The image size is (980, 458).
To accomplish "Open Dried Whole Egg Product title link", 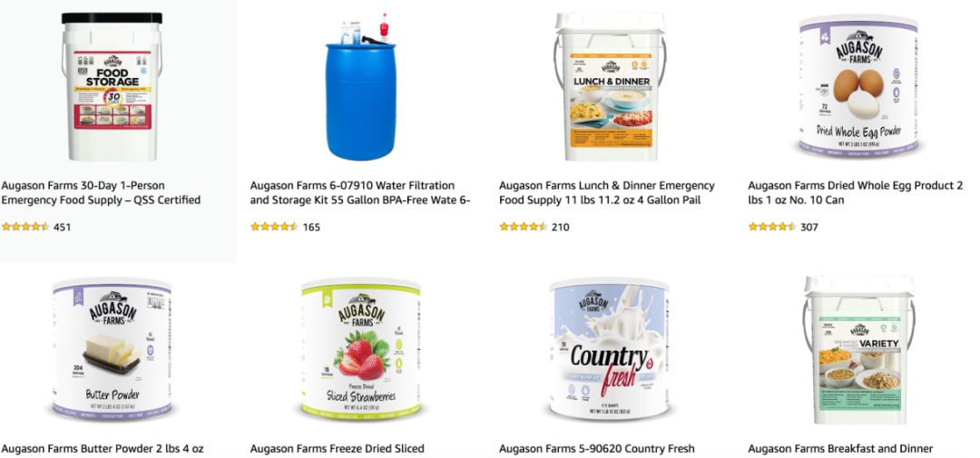I will pos(856,192).
